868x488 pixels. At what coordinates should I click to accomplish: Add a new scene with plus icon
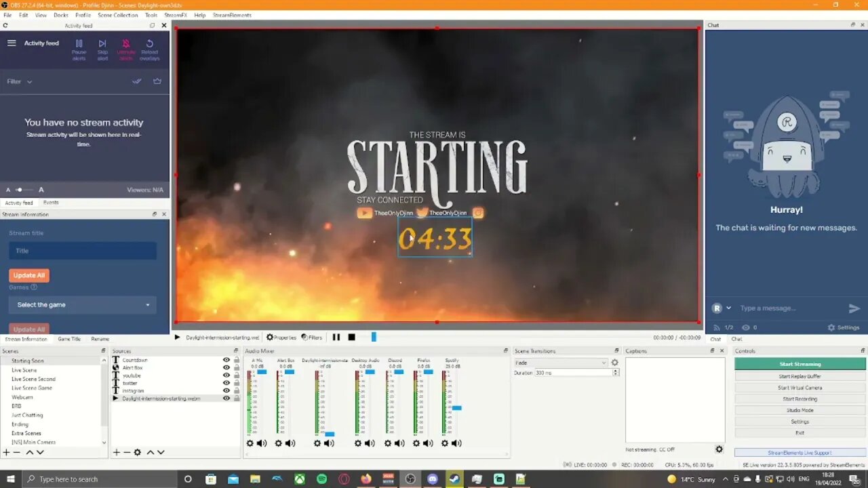pyautogui.click(x=6, y=452)
